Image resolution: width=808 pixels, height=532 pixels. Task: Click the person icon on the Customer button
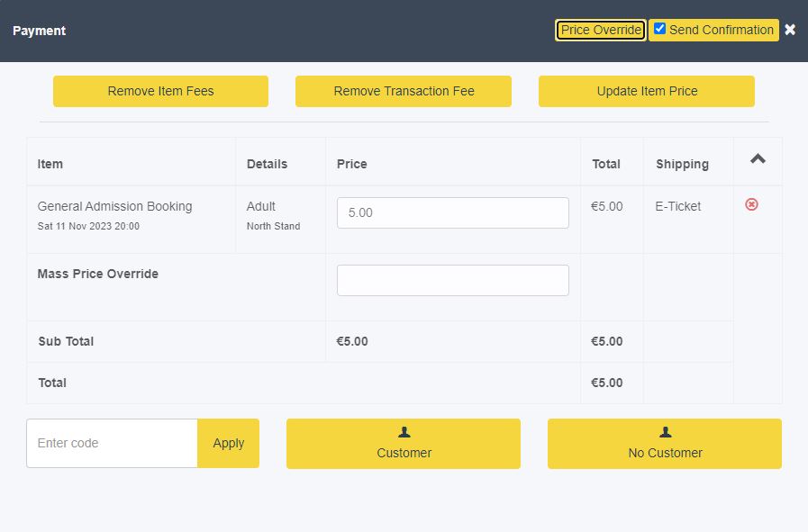(x=404, y=432)
